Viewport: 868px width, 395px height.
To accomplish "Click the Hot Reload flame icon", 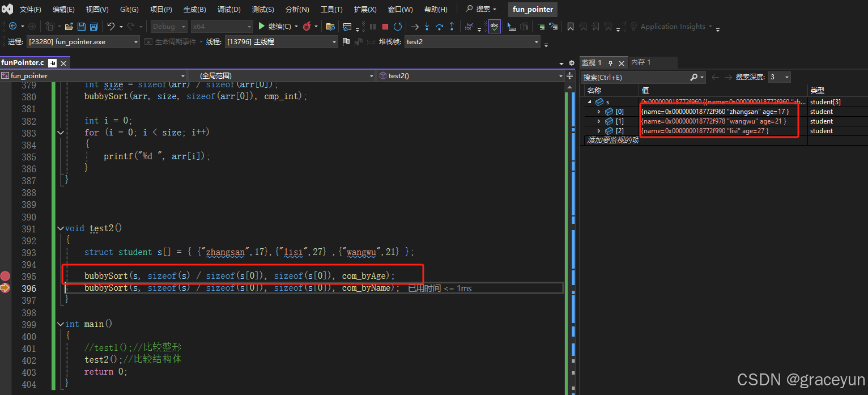I will tap(307, 26).
